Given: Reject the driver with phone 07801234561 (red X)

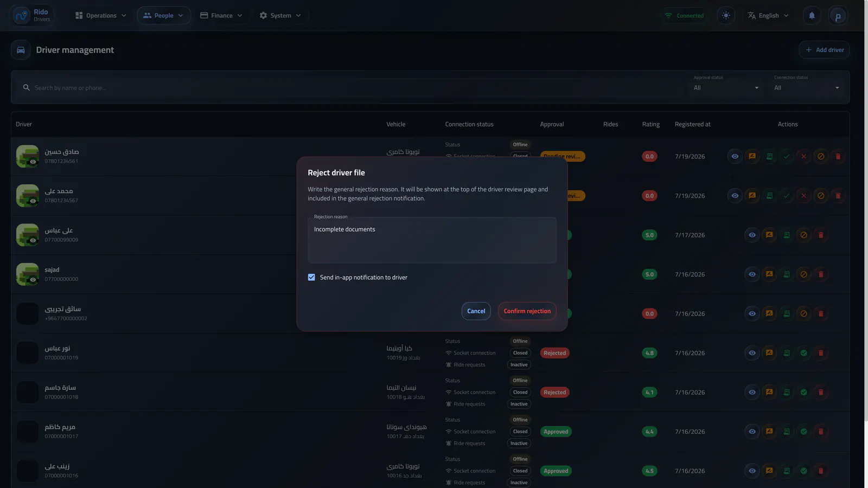Looking at the screenshot, I should click(x=803, y=156).
